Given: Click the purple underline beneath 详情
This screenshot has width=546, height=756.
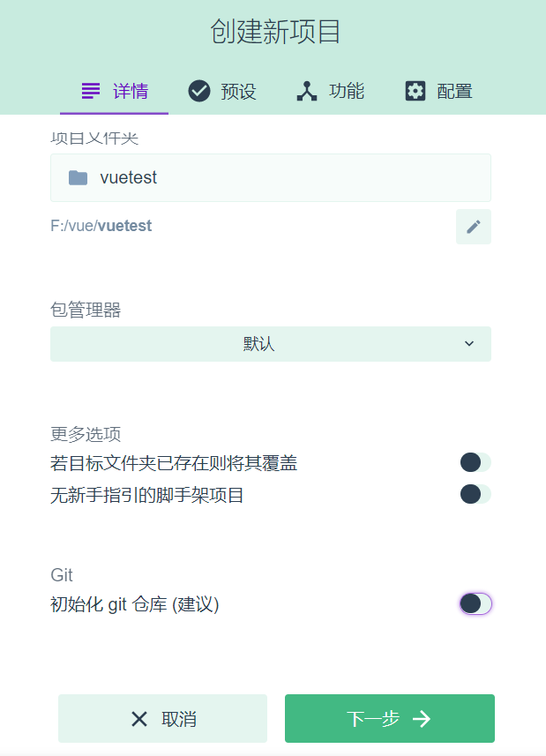Looking at the screenshot, I should (x=114, y=112).
